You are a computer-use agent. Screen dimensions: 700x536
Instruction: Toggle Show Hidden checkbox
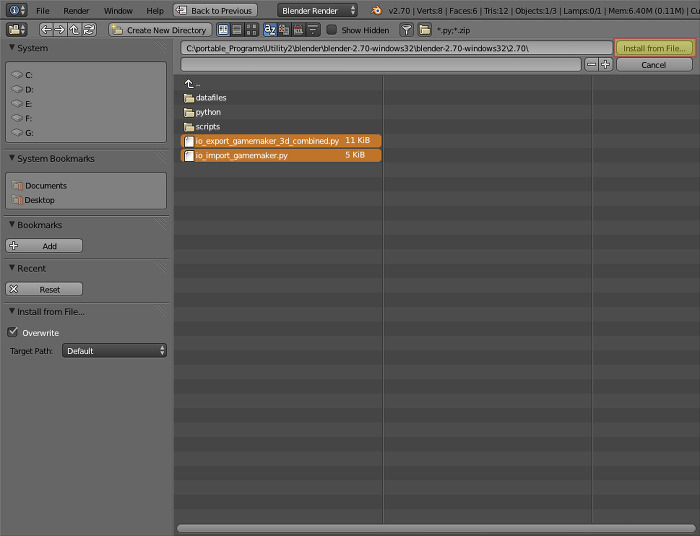pyautogui.click(x=332, y=30)
